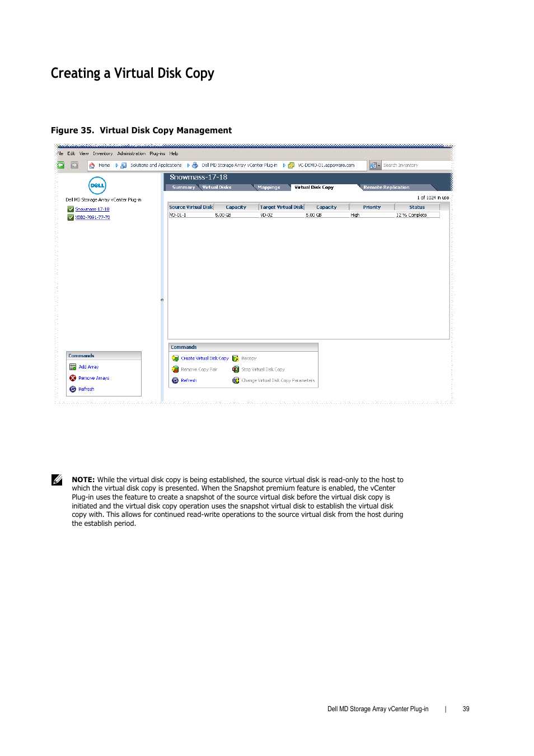Click the Solutions and Applications breadcrumb text

[156, 165]
